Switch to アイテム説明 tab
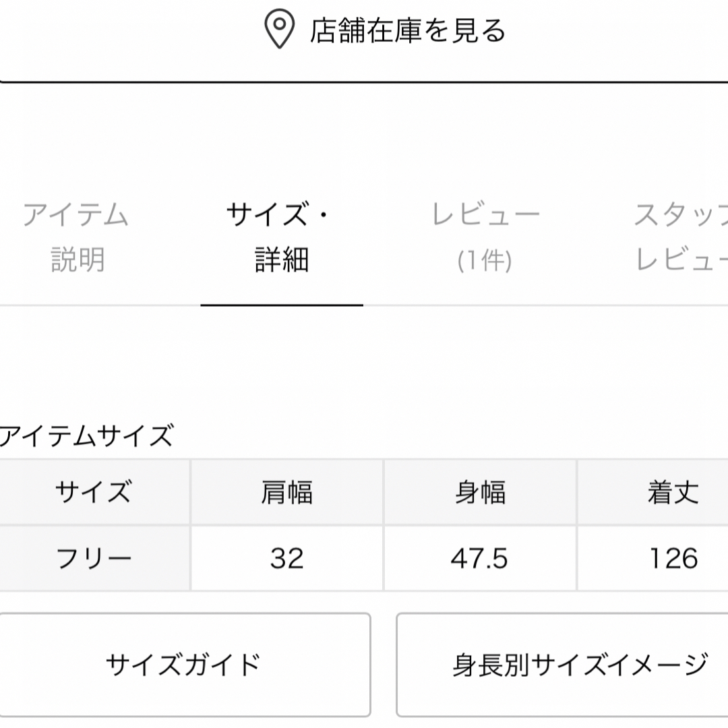 pyautogui.click(x=77, y=237)
